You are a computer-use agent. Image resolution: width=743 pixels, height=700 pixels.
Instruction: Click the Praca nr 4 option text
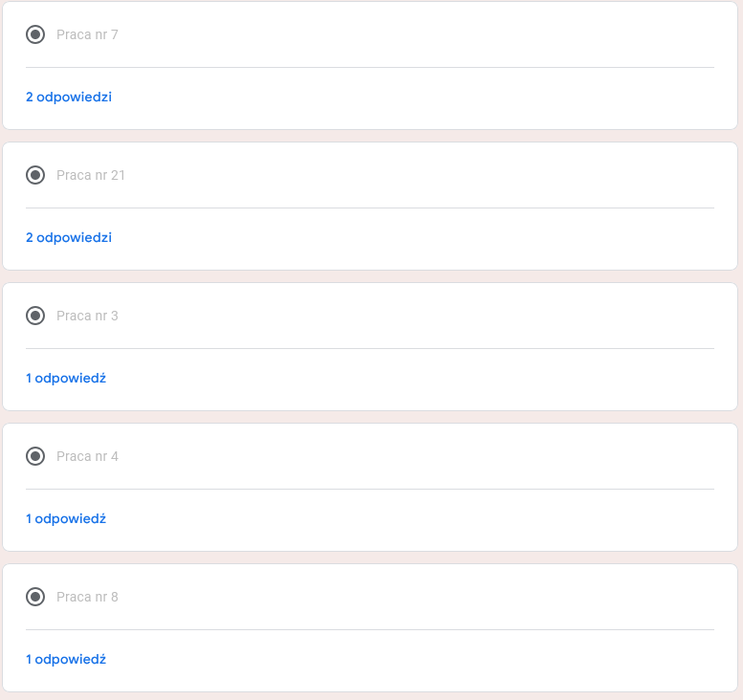[x=87, y=456]
